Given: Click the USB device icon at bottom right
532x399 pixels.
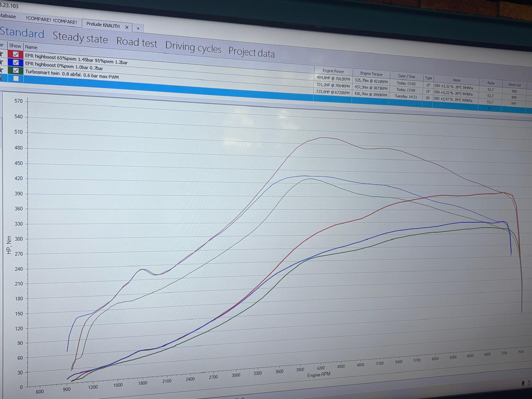Looking at the screenshot, I should 530,383.
